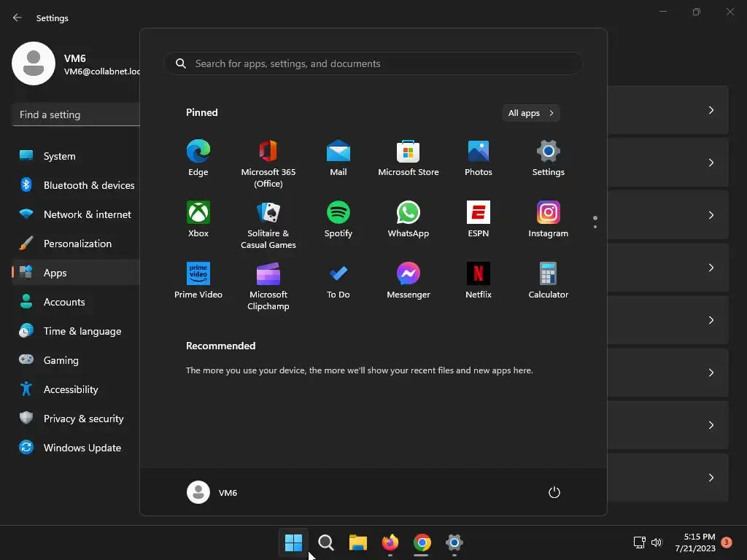Open Instagram from pinned apps

[549, 219]
